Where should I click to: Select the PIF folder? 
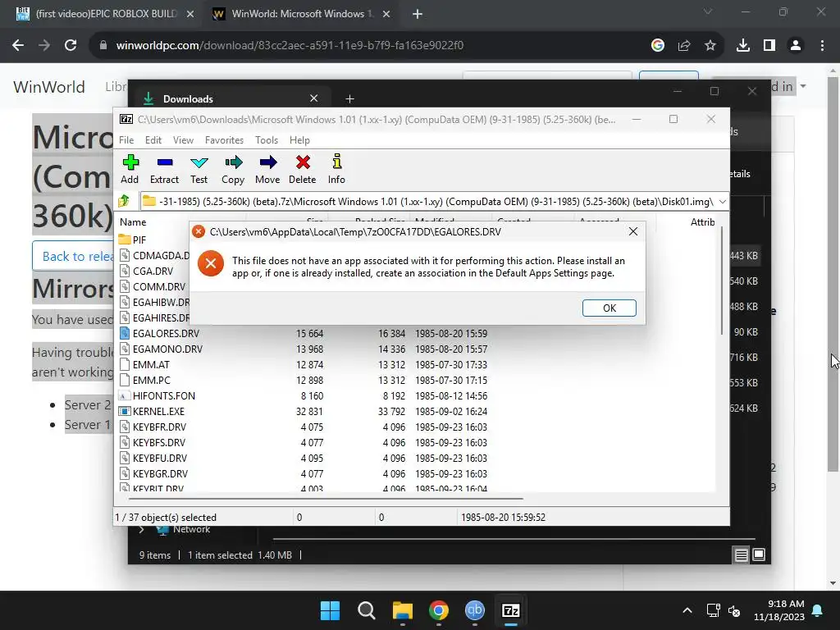point(139,240)
